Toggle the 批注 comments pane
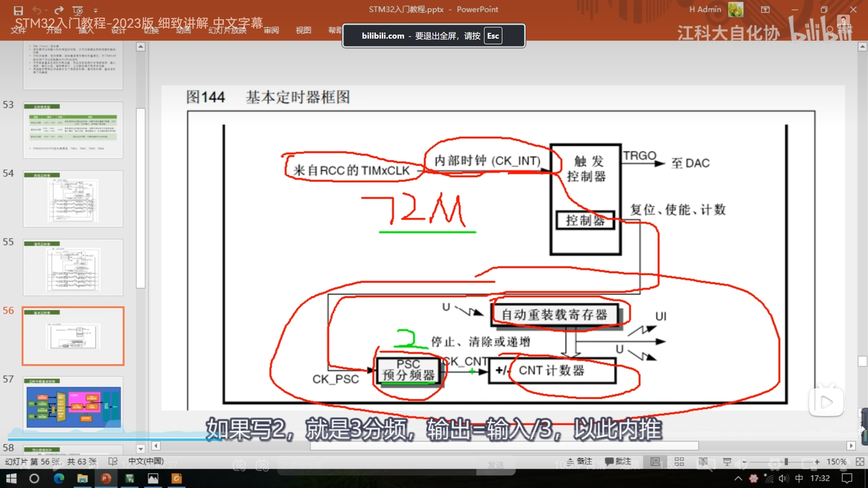Screen dimensions: 868x488 618,461
